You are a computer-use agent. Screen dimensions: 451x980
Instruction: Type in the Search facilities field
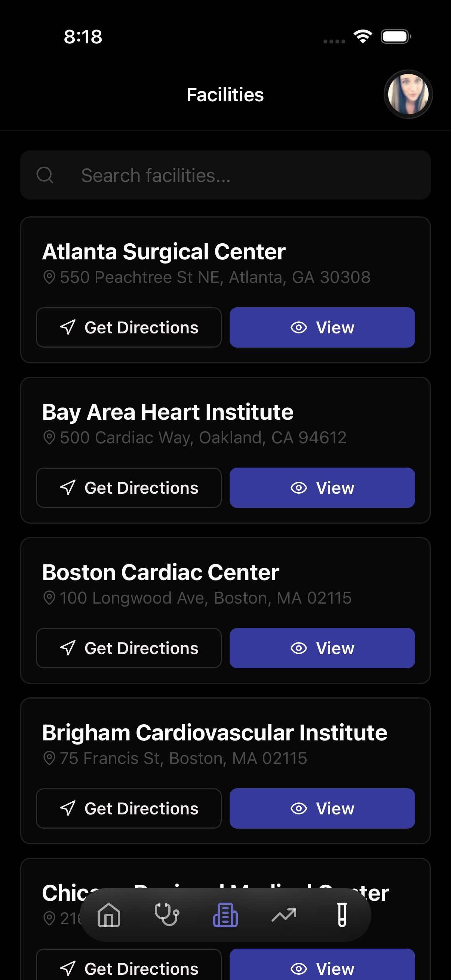click(x=243, y=175)
